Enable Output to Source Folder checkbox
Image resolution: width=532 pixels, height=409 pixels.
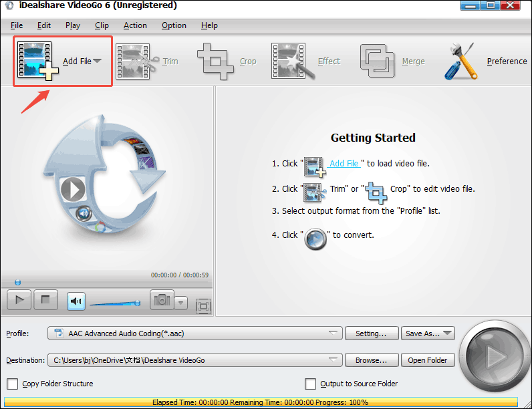coord(310,384)
